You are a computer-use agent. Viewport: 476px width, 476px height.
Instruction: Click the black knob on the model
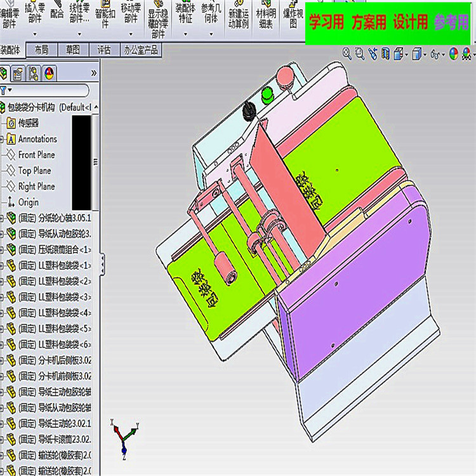pos(249,111)
